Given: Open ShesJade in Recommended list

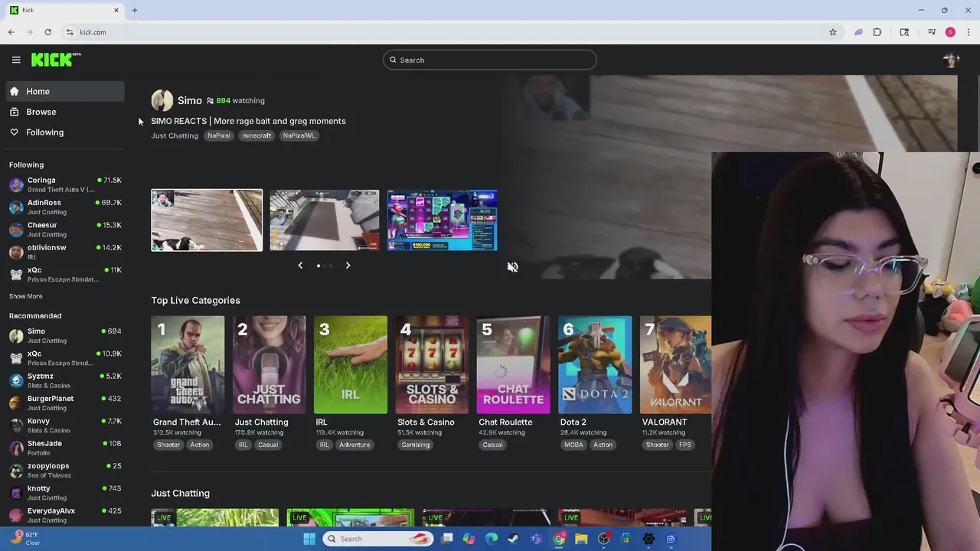Looking at the screenshot, I should point(66,448).
